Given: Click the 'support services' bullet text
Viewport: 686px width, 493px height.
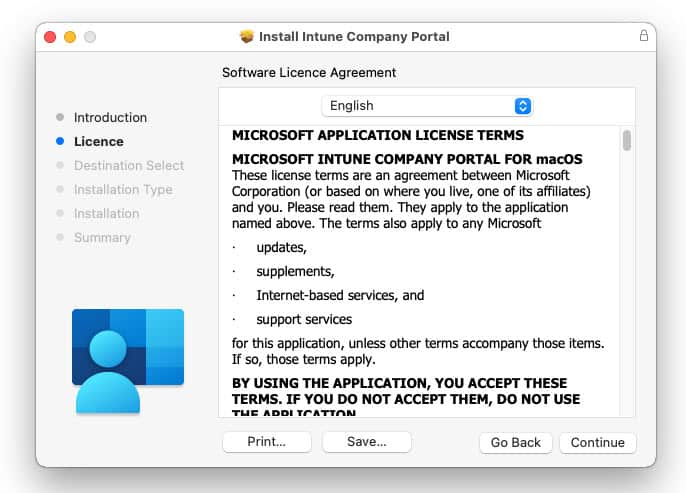Looking at the screenshot, I should 304,319.
